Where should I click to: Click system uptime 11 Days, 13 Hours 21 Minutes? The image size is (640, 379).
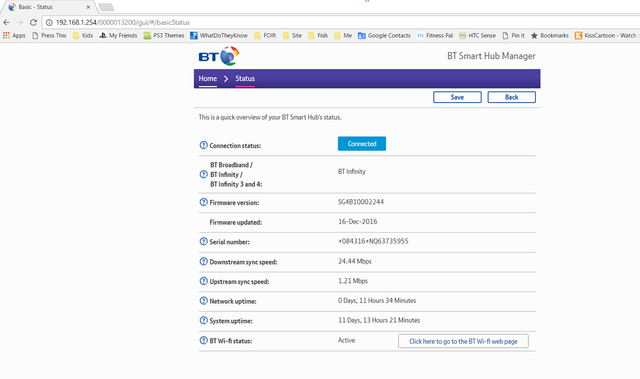[379, 320]
